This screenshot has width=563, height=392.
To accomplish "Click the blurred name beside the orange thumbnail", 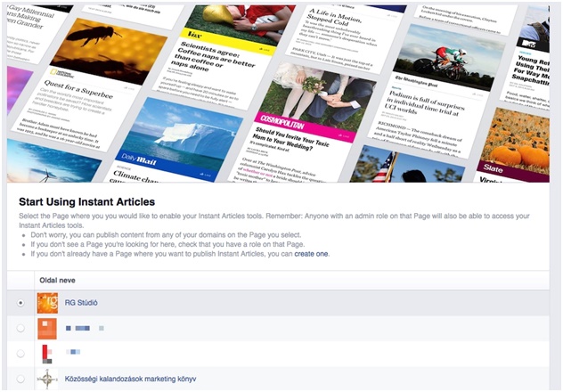I will click(x=85, y=328).
